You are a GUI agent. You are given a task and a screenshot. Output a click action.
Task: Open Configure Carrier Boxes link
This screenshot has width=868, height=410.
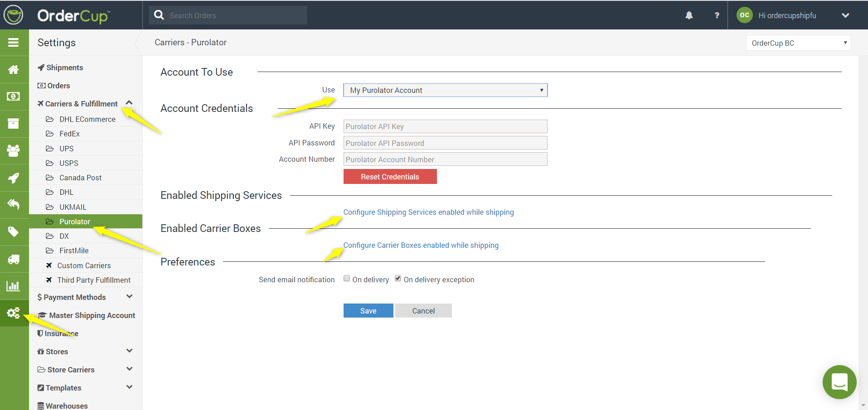[421, 245]
